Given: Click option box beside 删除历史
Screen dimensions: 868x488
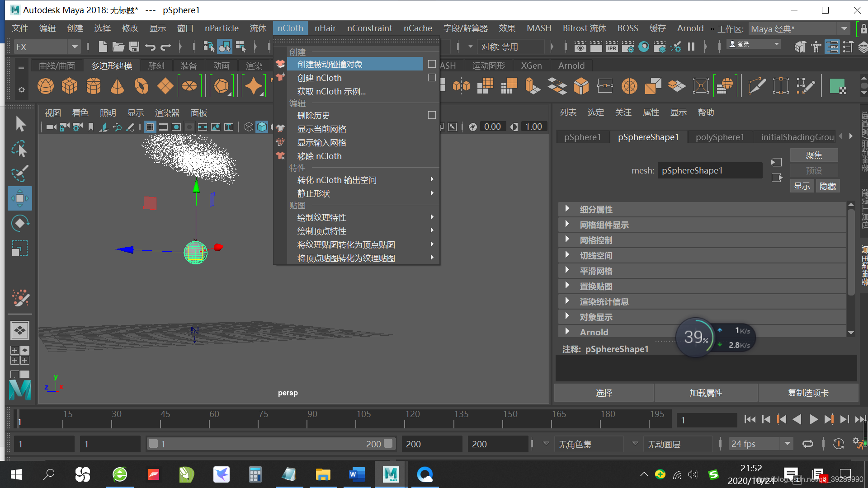Looking at the screenshot, I should [432, 115].
